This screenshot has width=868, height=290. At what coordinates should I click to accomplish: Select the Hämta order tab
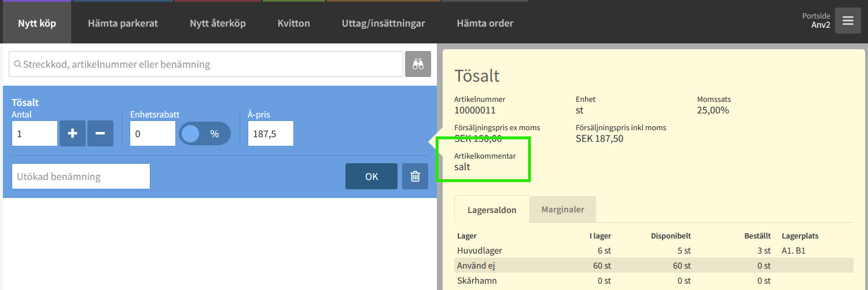point(485,23)
